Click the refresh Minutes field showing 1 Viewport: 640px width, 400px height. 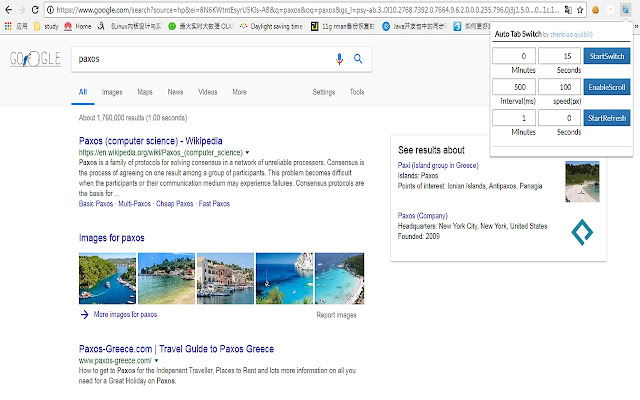pyautogui.click(x=514, y=118)
